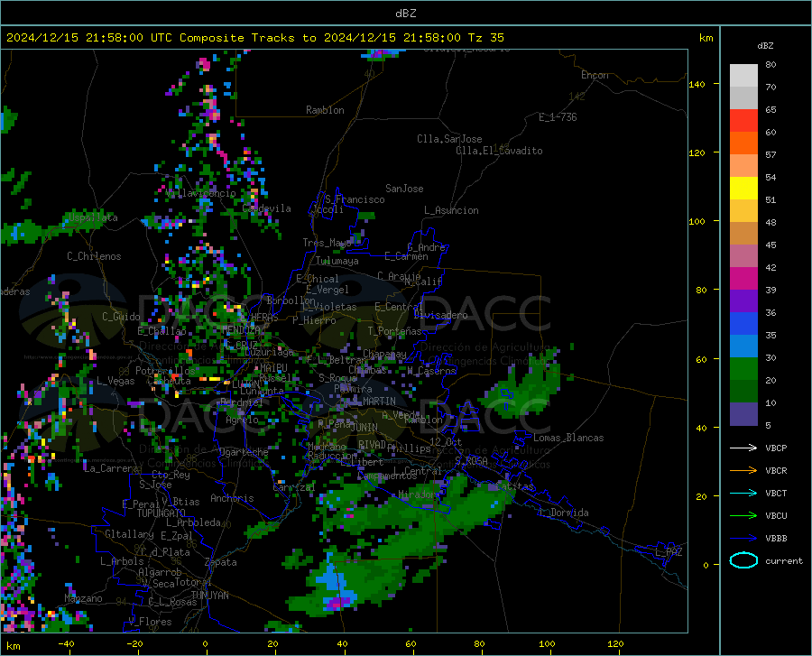Click the 'Clla.El_Cavadito' place label
This screenshot has width=812, height=656.
point(499,151)
